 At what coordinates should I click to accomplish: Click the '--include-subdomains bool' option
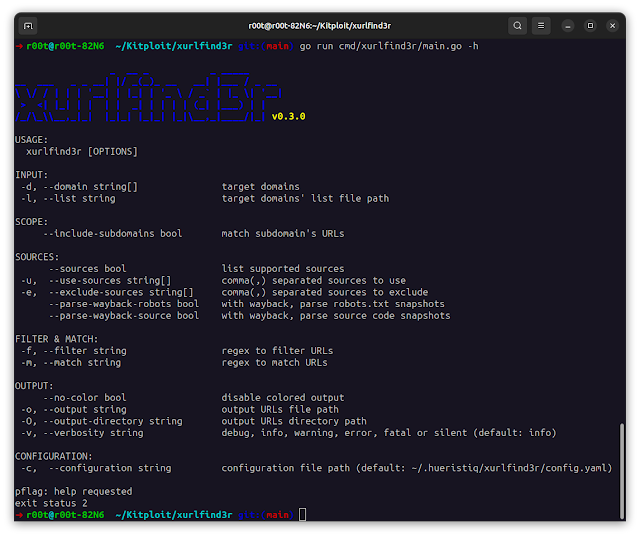113,234
